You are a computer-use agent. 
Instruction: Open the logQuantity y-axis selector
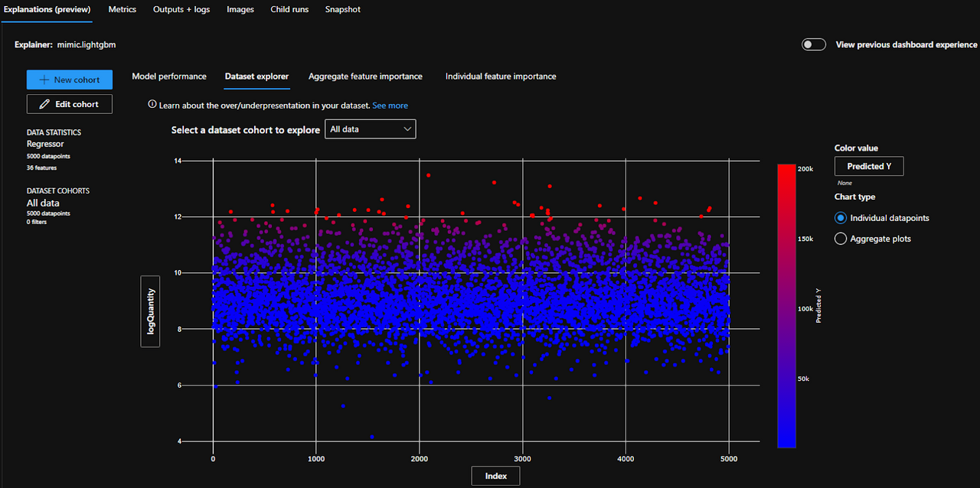coord(150,311)
